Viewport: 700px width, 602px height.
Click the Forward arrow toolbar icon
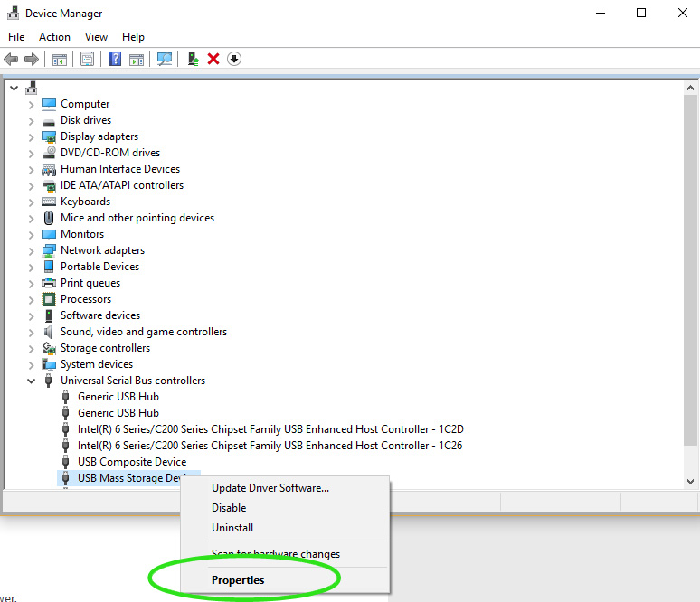(32, 59)
